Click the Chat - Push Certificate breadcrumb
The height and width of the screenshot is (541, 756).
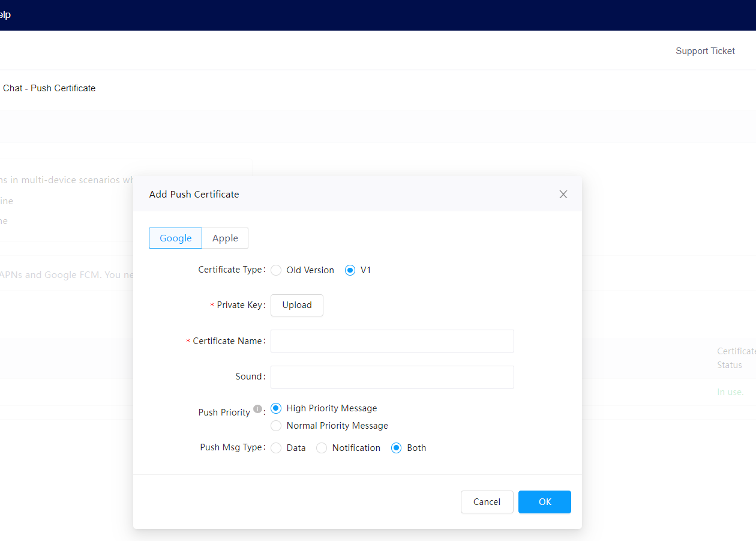49,88
